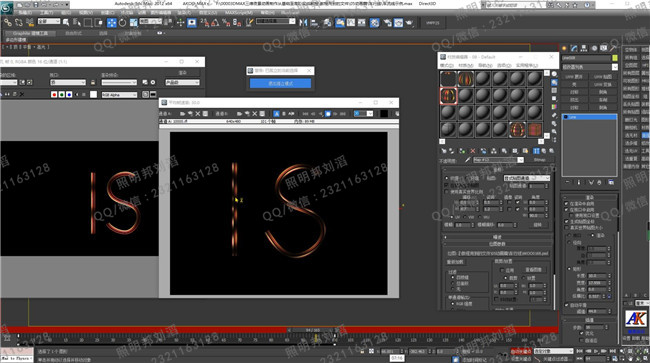Choose the Select by Name tool
This screenshot has width=650, height=363.
(x=77, y=22)
